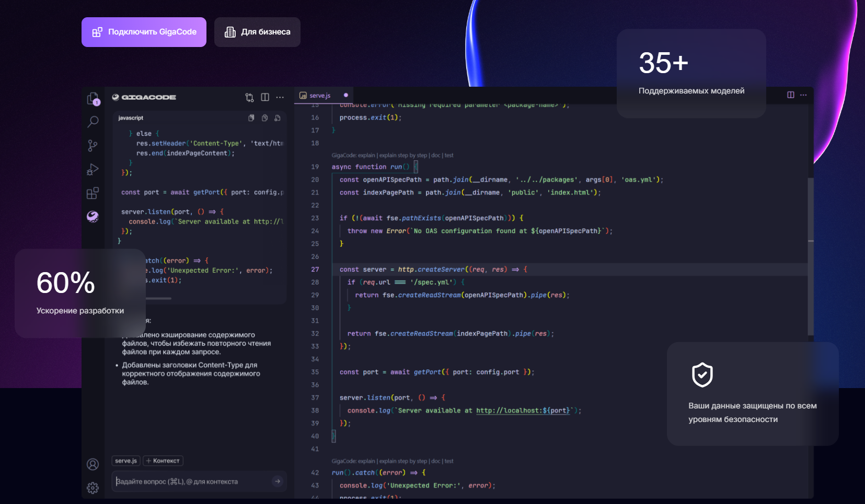Click 'test' CodeLens above line 42
The height and width of the screenshot is (504, 865).
(449, 461)
